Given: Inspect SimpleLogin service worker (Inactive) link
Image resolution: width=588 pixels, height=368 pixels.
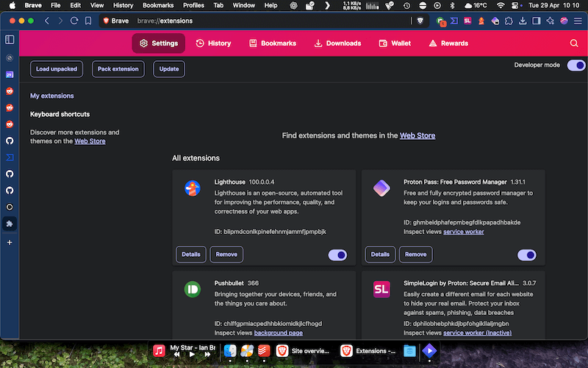Looking at the screenshot, I should click(x=477, y=333).
